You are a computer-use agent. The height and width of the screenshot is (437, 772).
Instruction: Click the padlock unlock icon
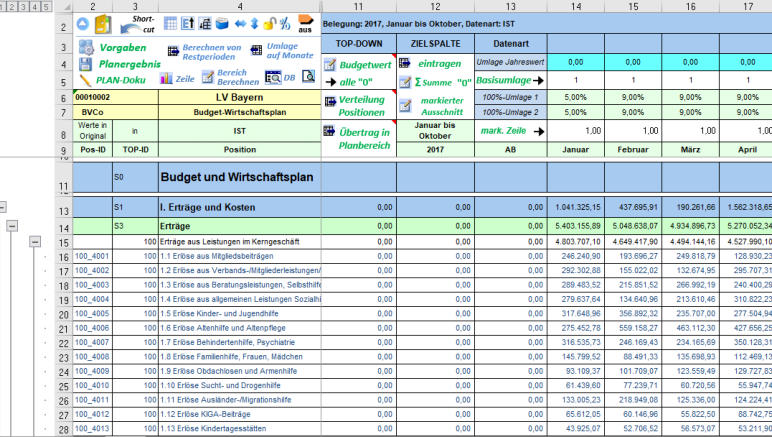(x=269, y=24)
